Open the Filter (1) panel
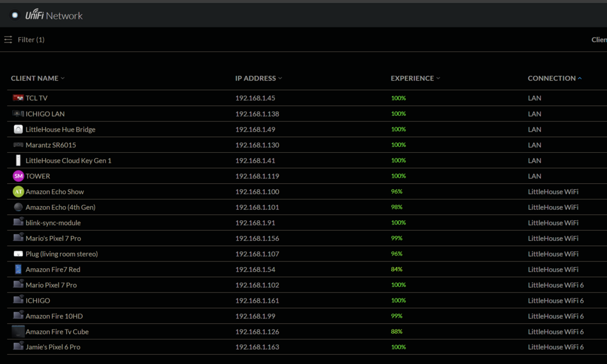The width and height of the screenshot is (607, 364). click(x=31, y=39)
